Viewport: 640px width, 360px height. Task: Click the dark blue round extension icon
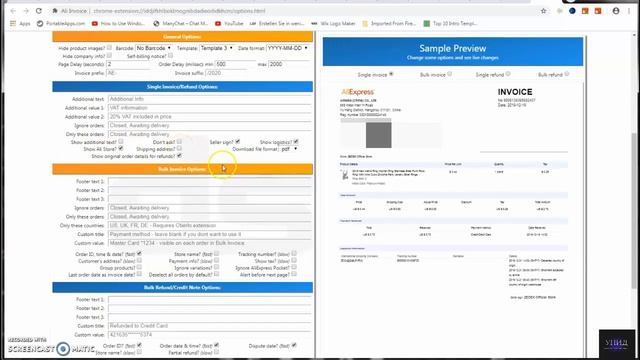pyautogui.click(x=572, y=11)
